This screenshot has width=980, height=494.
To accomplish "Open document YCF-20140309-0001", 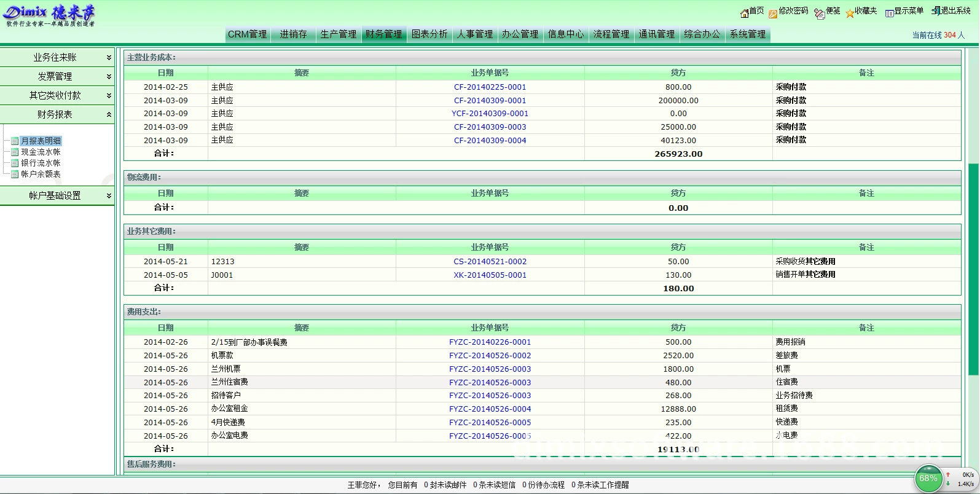I will [x=490, y=114].
